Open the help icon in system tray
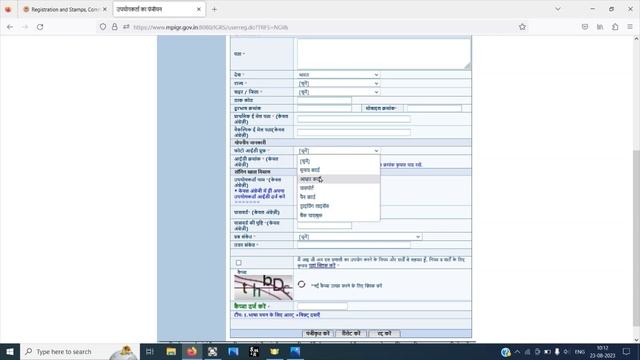The width and height of the screenshot is (640, 360). point(505,351)
